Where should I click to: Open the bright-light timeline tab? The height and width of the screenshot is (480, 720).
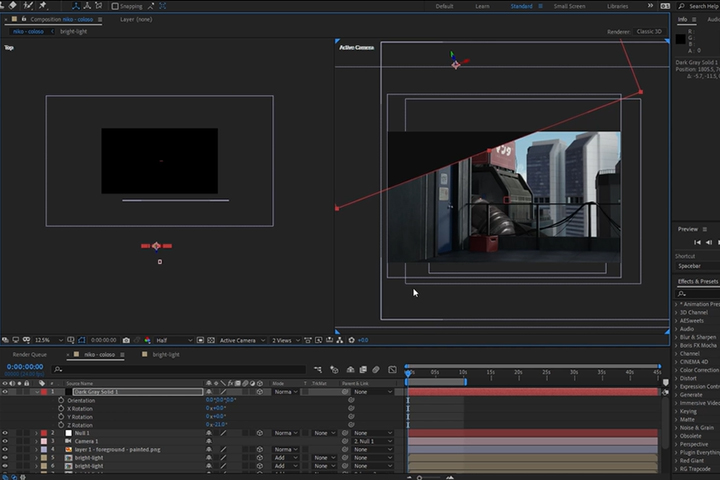click(166, 355)
